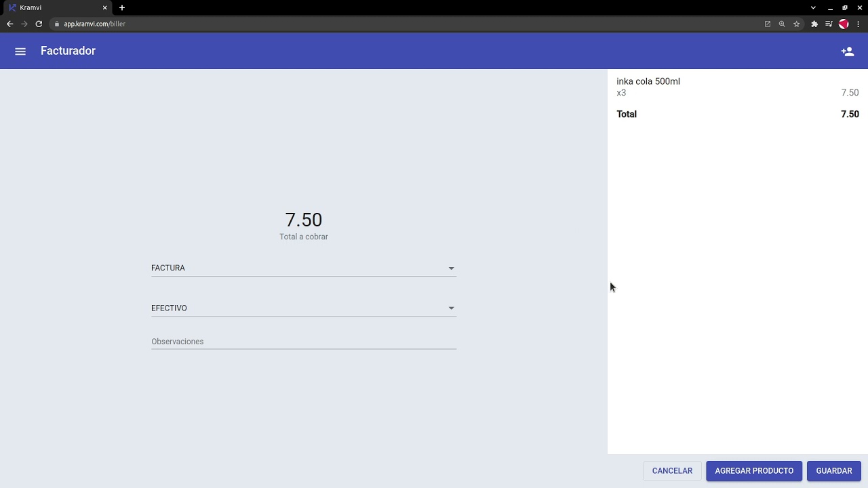
Task: Click the address bar URL
Action: (94, 24)
